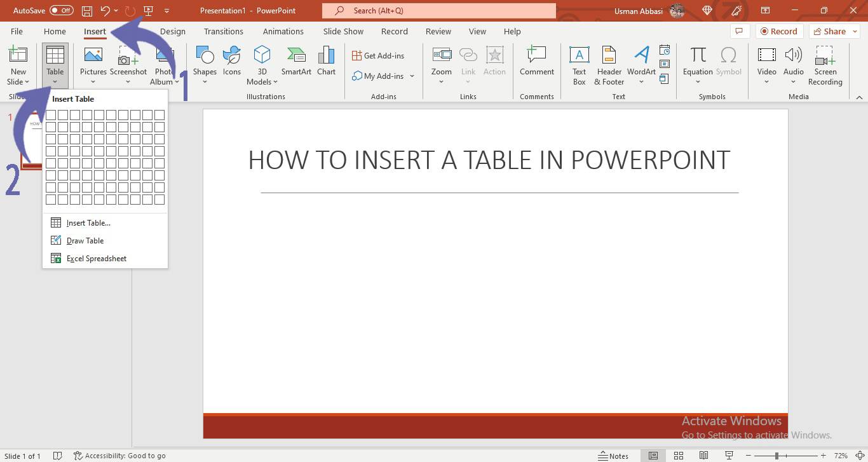Image resolution: width=868 pixels, height=462 pixels.
Task: Click the Object icon in Text group
Action: point(665,79)
